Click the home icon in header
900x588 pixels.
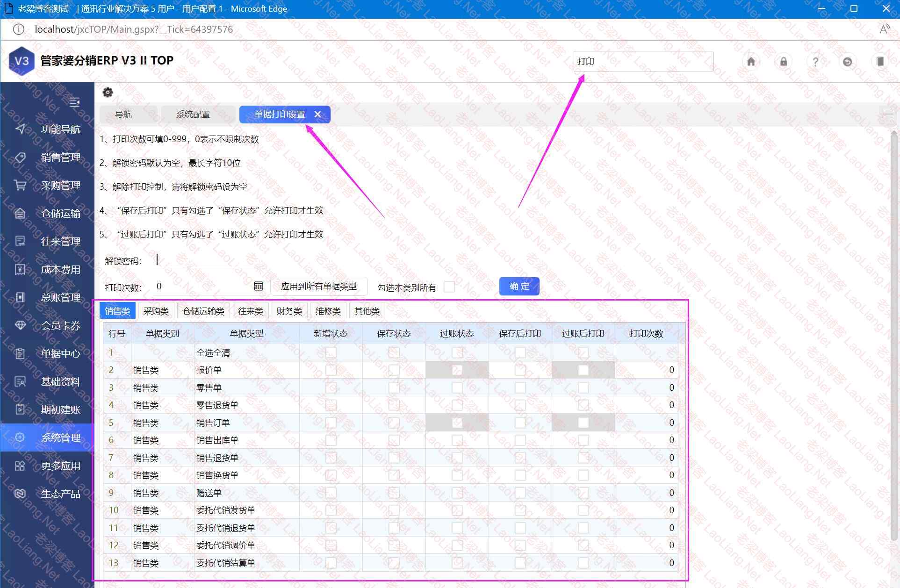click(751, 62)
